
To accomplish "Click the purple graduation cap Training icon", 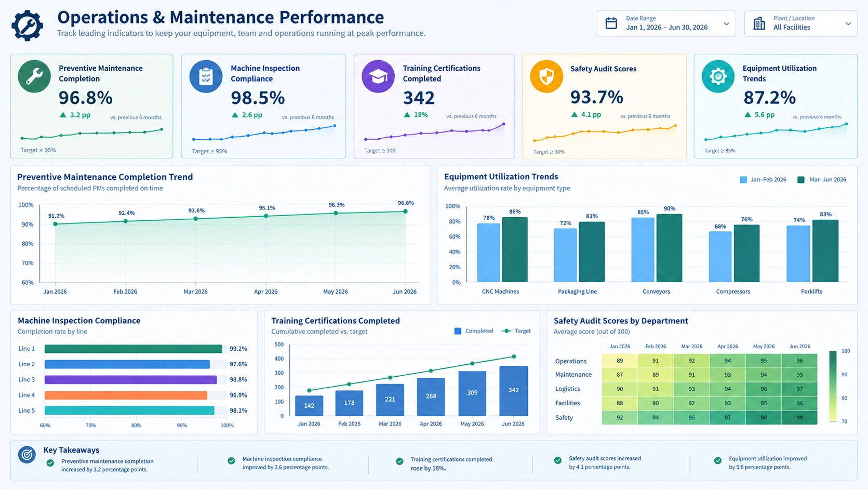I will 378,76.
